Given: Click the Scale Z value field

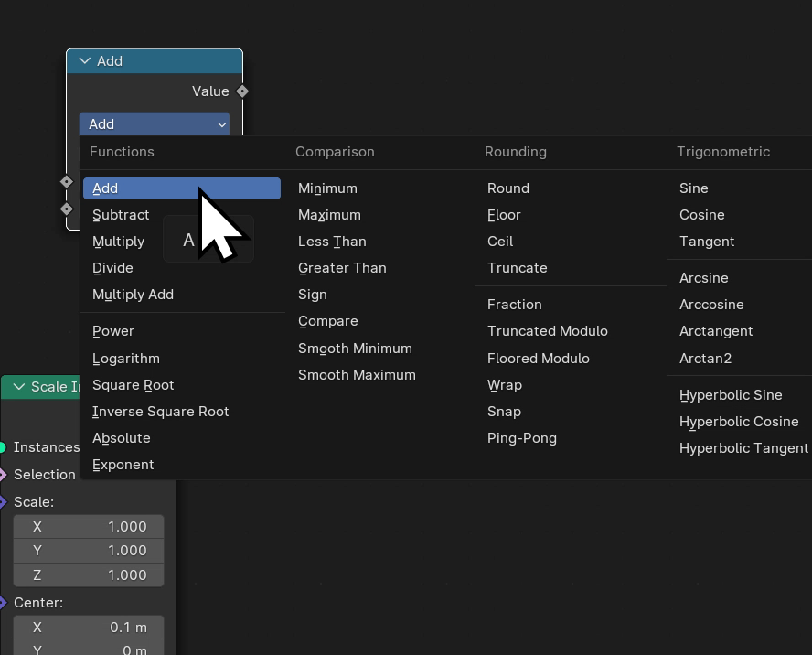Looking at the screenshot, I should (x=89, y=574).
